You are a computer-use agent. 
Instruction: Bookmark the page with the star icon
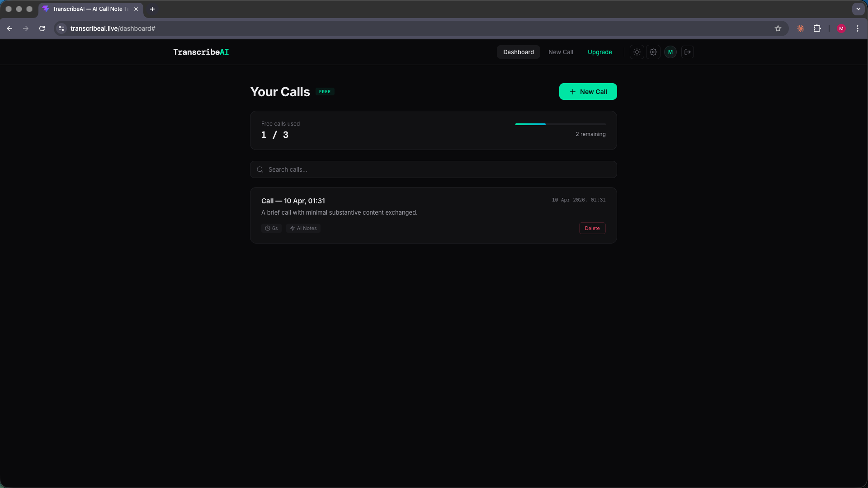778,28
